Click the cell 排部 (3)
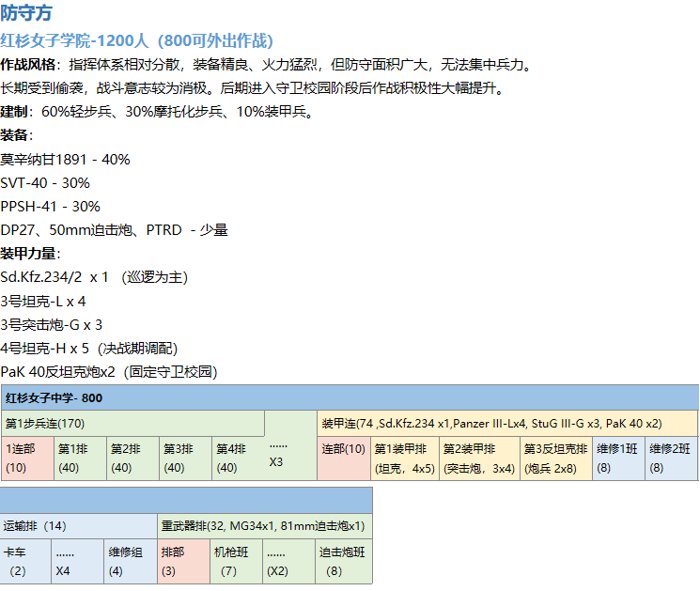700x591 pixels. (x=183, y=562)
